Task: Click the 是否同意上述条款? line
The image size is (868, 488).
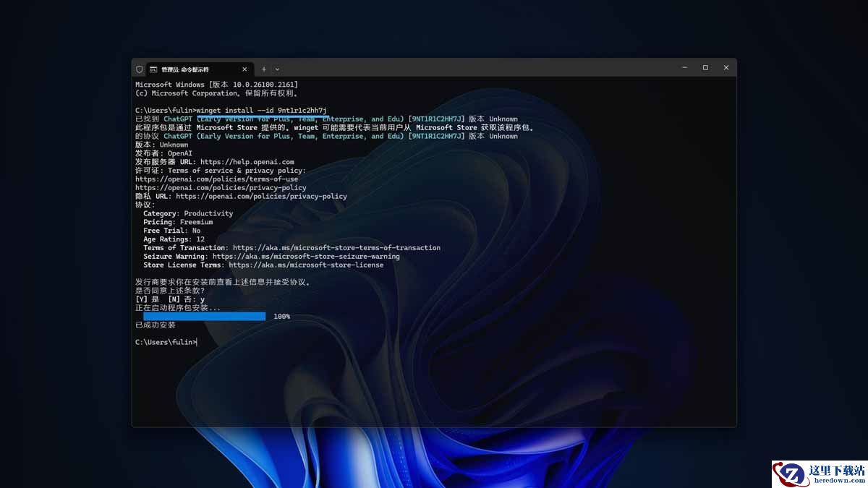Action: point(170,291)
